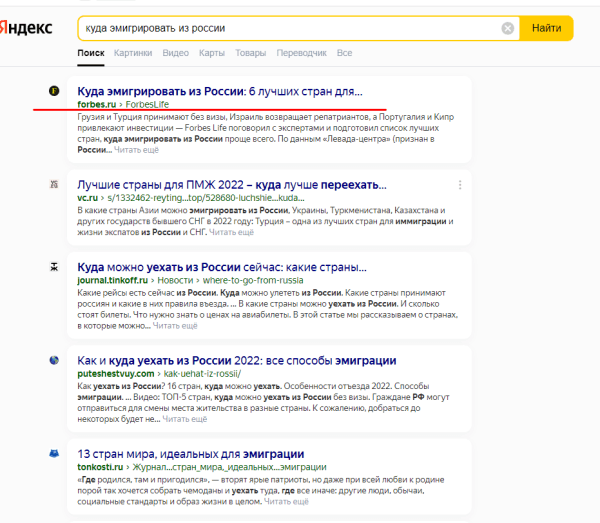Image resolution: width=600 pixels, height=523 pixels.
Task: Open the three-dot menu on vc.ru result
Action: point(459,185)
